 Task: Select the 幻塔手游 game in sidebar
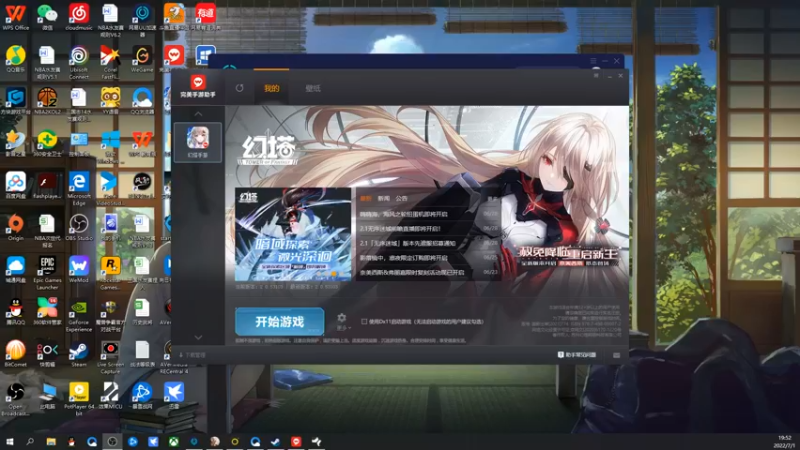coord(198,142)
